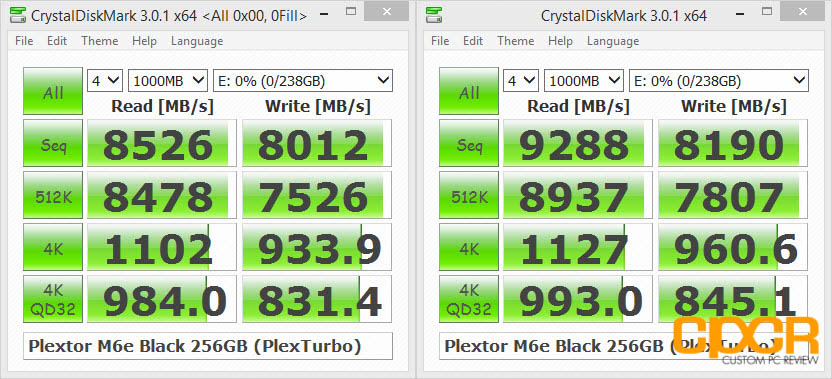Close the right CrystalDiskMark window

(x=803, y=11)
